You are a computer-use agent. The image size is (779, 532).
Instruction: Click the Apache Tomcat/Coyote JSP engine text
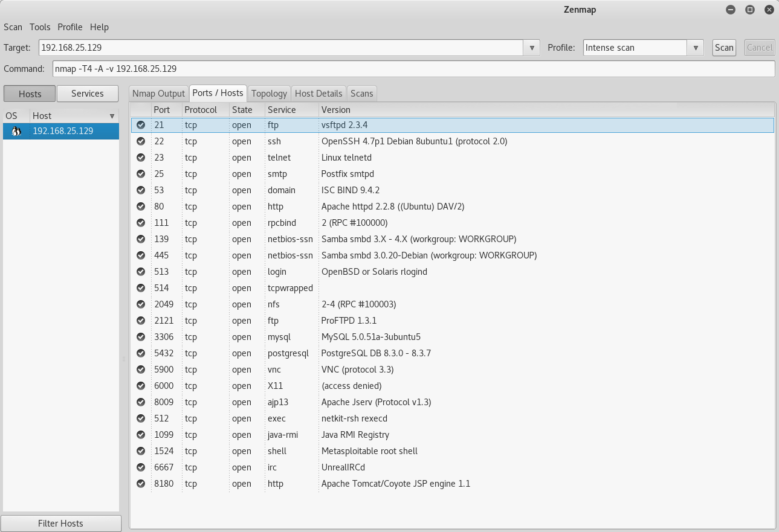pos(396,484)
